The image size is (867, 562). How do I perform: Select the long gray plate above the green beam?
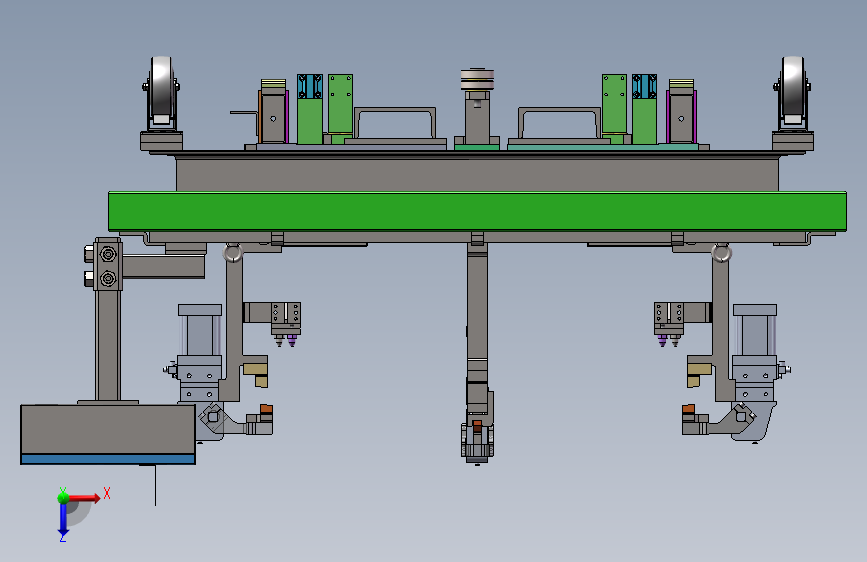[477, 174]
